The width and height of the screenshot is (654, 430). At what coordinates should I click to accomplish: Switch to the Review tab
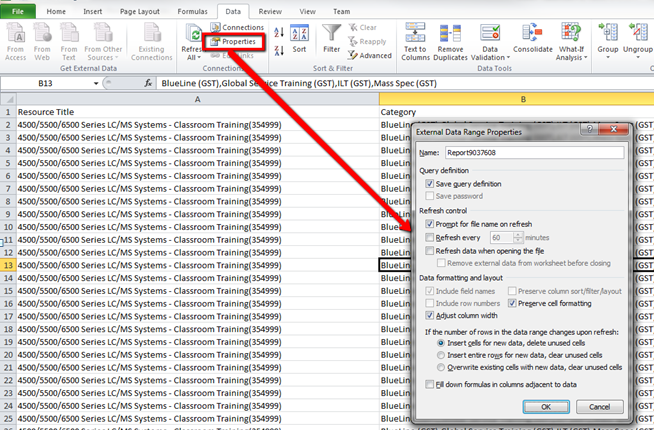270,11
